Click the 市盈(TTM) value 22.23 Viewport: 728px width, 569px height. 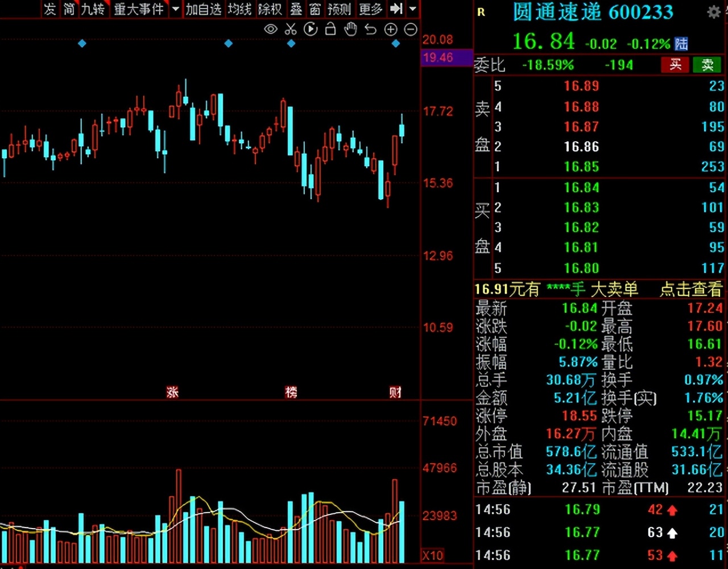(x=705, y=488)
